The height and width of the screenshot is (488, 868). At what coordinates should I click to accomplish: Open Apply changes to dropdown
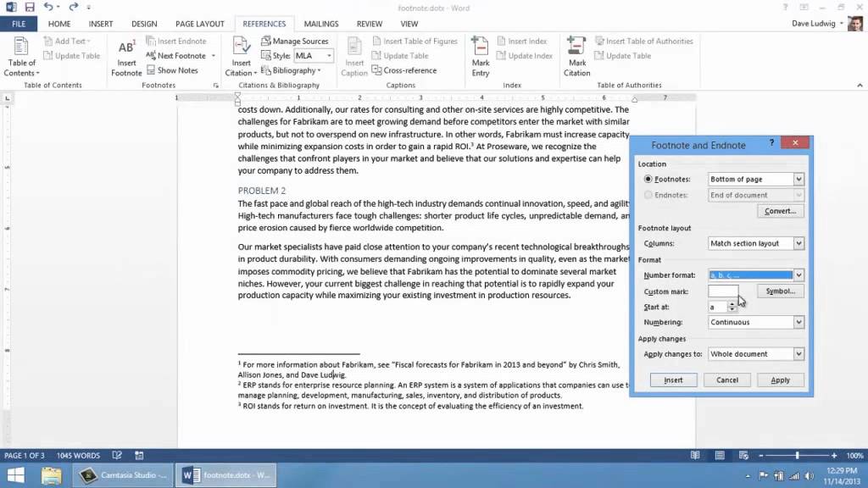point(755,354)
